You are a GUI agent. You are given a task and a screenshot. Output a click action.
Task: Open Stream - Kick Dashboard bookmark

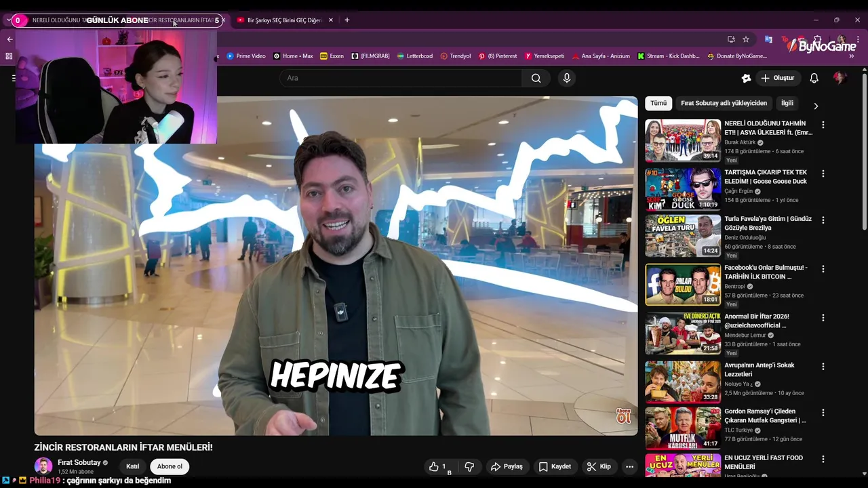tap(668, 56)
